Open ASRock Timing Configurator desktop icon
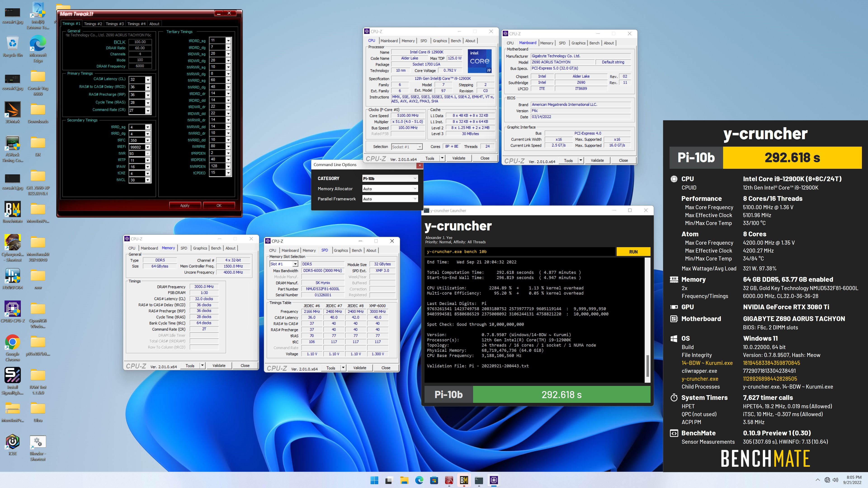Image resolution: width=868 pixels, height=488 pixels. click(x=12, y=148)
